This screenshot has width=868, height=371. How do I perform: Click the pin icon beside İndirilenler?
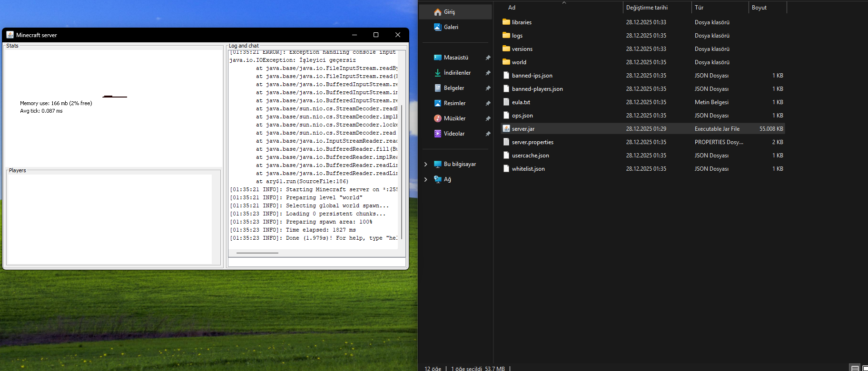488,73
